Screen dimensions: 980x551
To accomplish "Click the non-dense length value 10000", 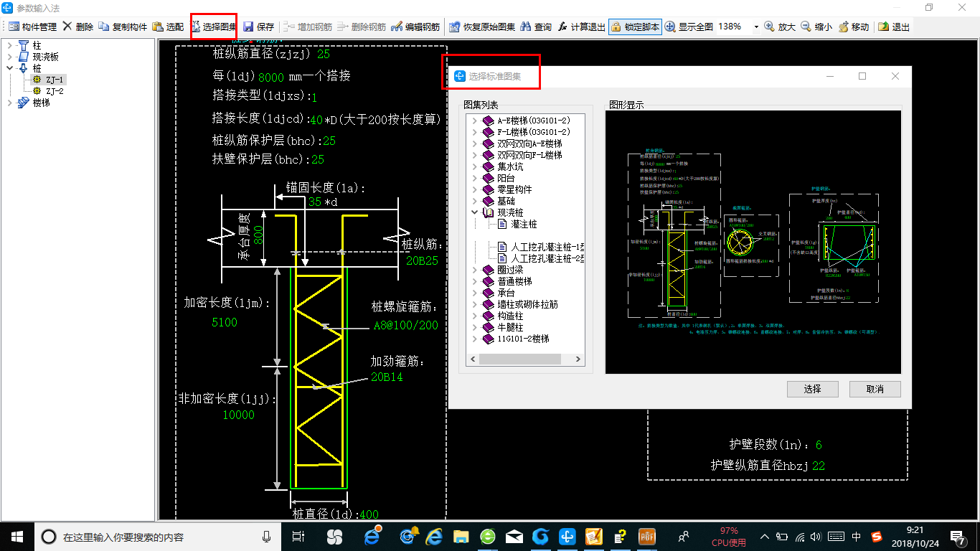I will 238,415.
